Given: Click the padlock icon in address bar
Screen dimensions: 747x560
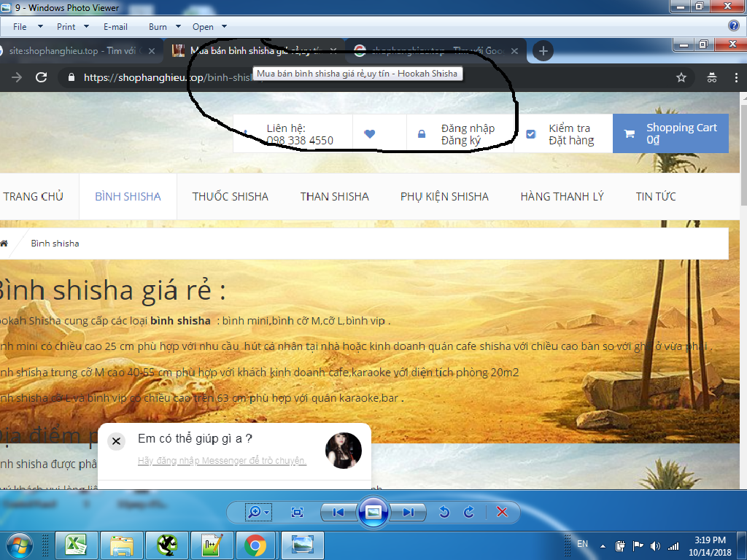Looking at the screenshot, I should (x=71, y=77).
